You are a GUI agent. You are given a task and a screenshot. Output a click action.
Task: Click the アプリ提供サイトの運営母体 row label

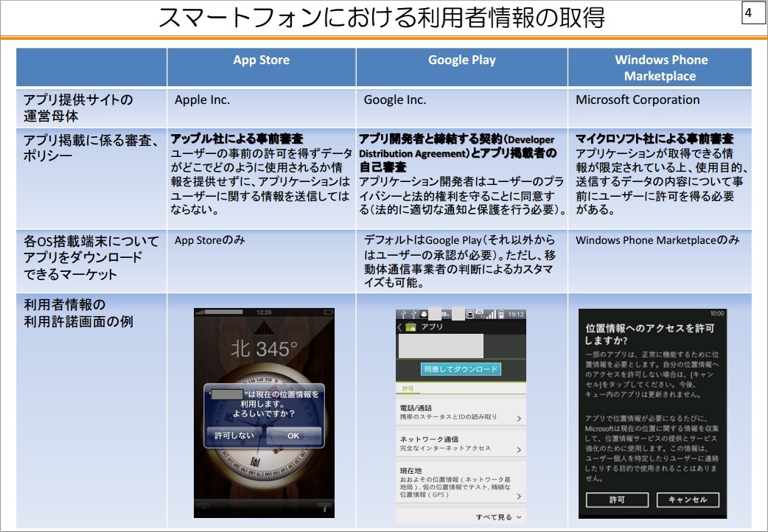tap(78, 108)
